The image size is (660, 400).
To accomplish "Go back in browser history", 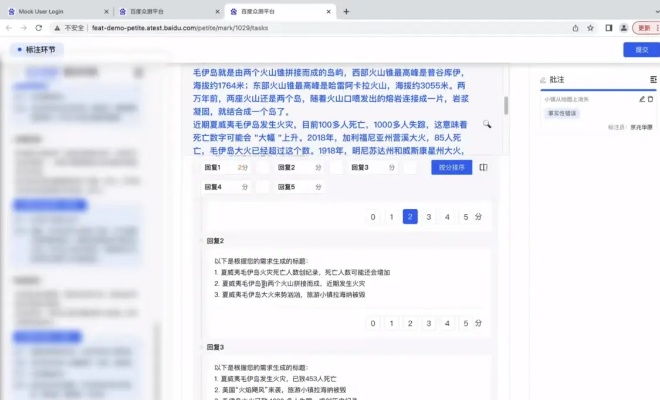I will click(x=9, y=28).
